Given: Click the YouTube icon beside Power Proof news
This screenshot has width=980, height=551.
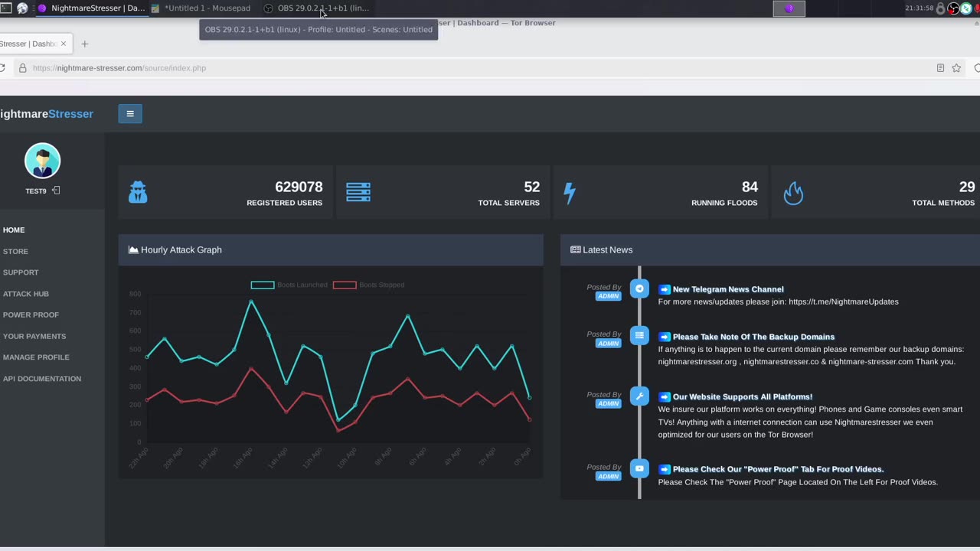Looking at the screenshot, I should [639, 468].
